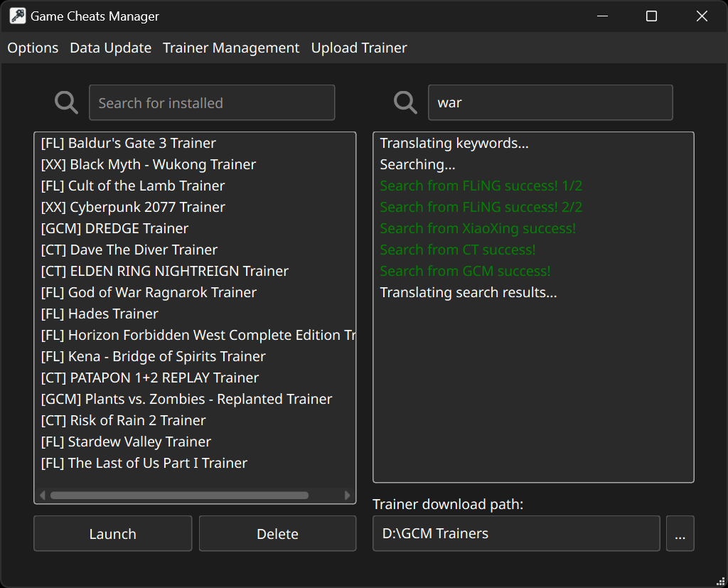Click the right scroll arrow of the trainer list
The image size is (728, 588).
[x=348, y=495]
